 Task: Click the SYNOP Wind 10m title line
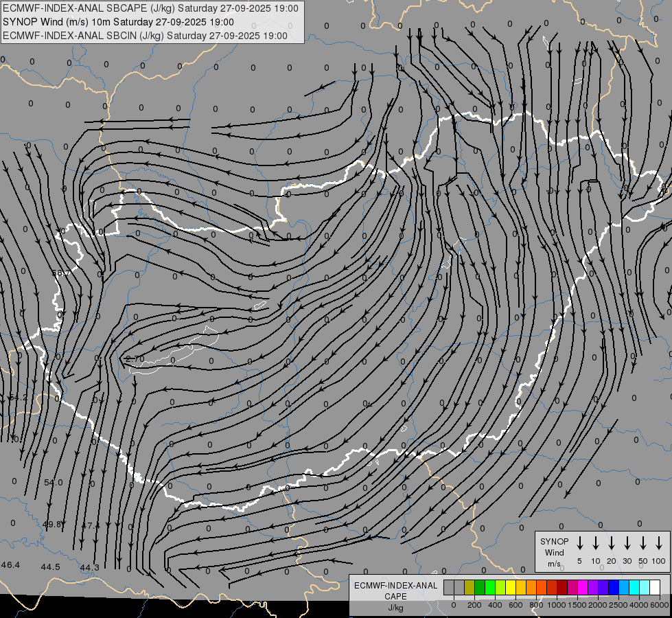(x=118, y=22)
